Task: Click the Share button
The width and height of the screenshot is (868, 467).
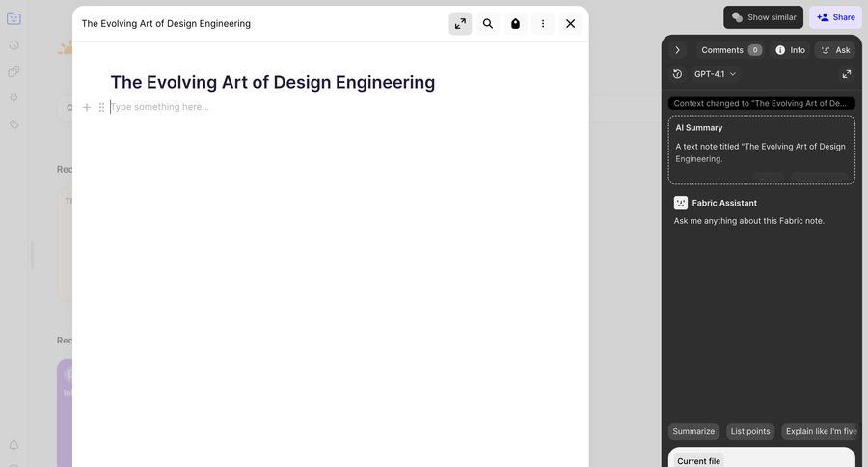Action: point(836,17)
